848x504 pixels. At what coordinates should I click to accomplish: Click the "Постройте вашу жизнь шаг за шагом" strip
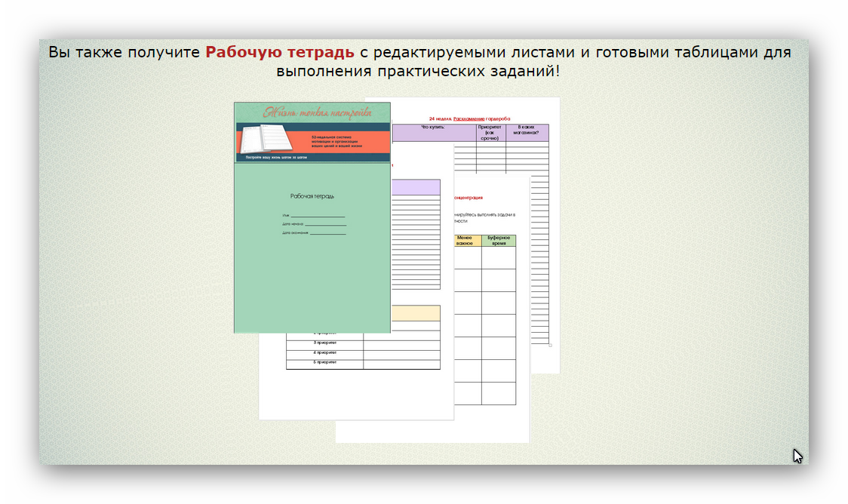tap(281, 157)
